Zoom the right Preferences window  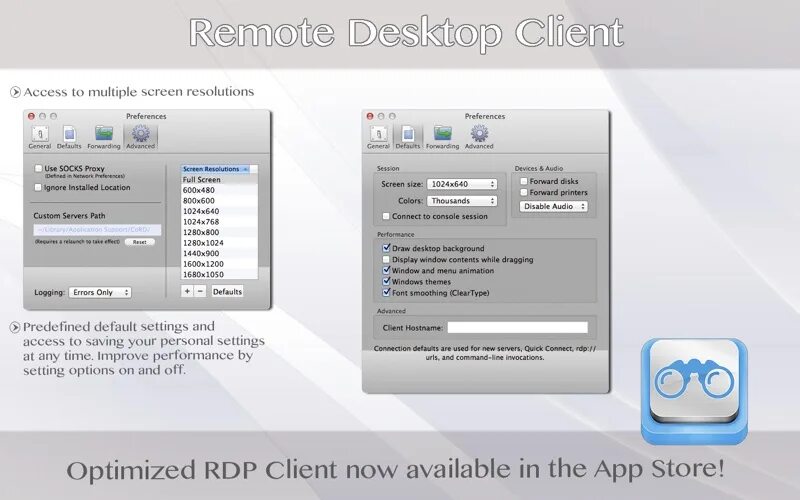392,116
